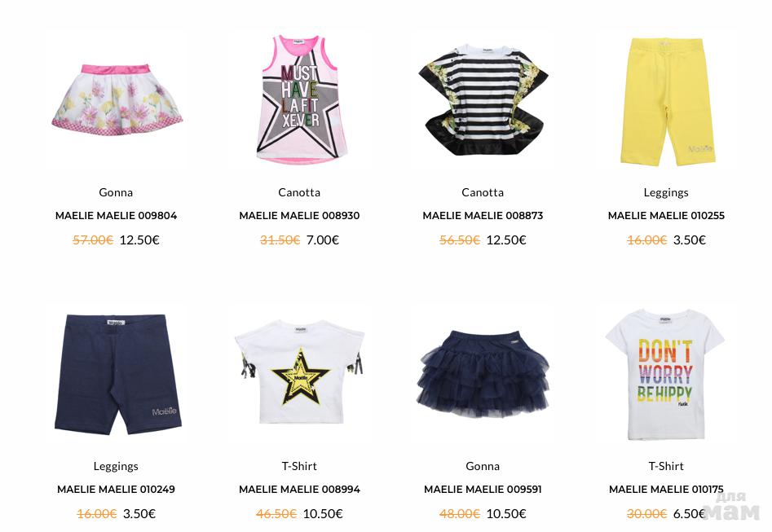Click the 7.00€ sale price
The width and height of the screenshot is (772, 532).
[x=323, y=240]
